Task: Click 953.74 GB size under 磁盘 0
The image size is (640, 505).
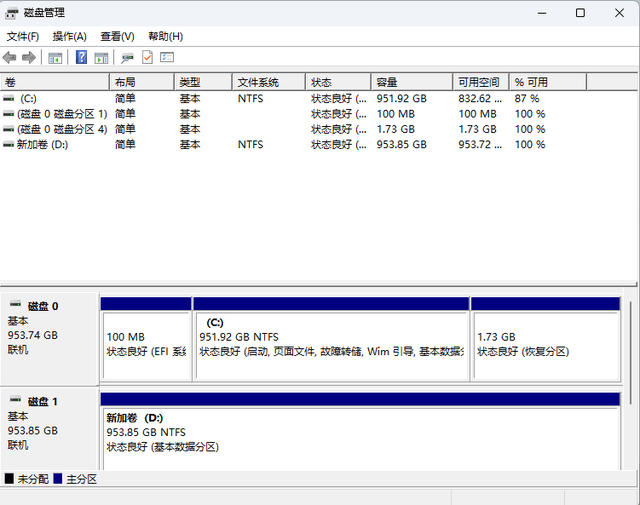Action: tap(33, 335)
